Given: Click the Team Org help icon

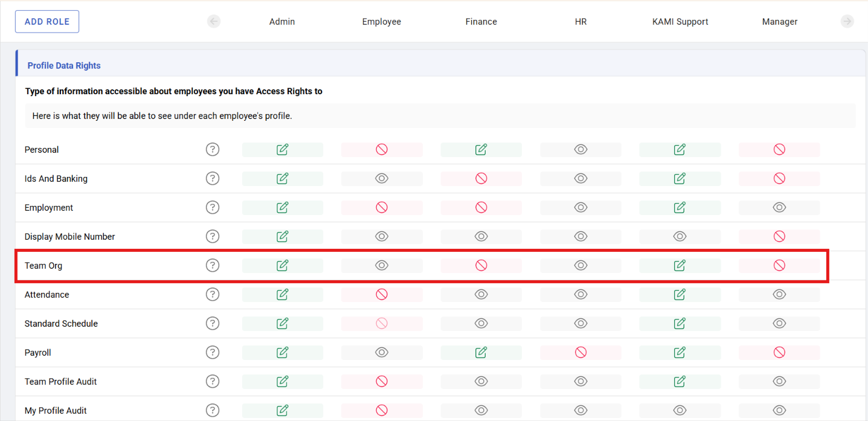Looking at the screenshot, I should 213,265.
